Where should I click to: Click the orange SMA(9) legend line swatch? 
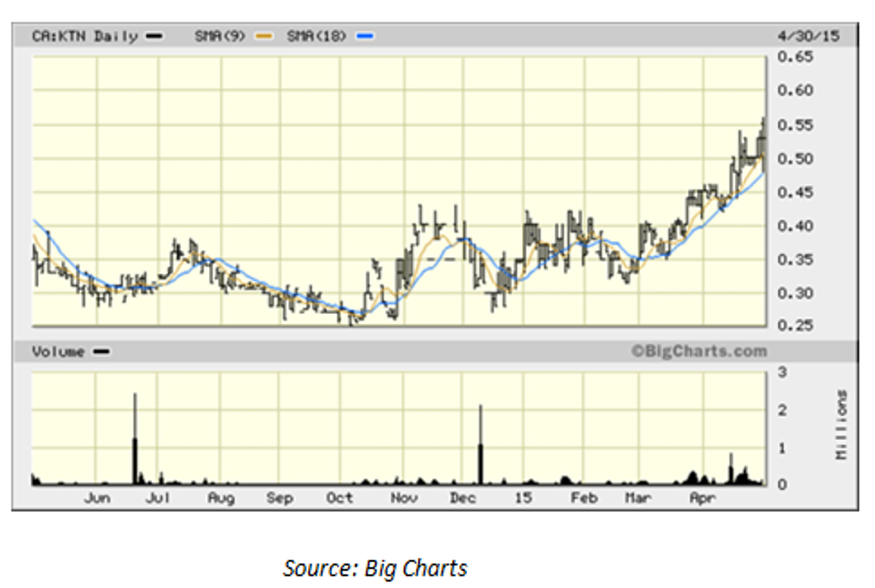click(262, 37)
